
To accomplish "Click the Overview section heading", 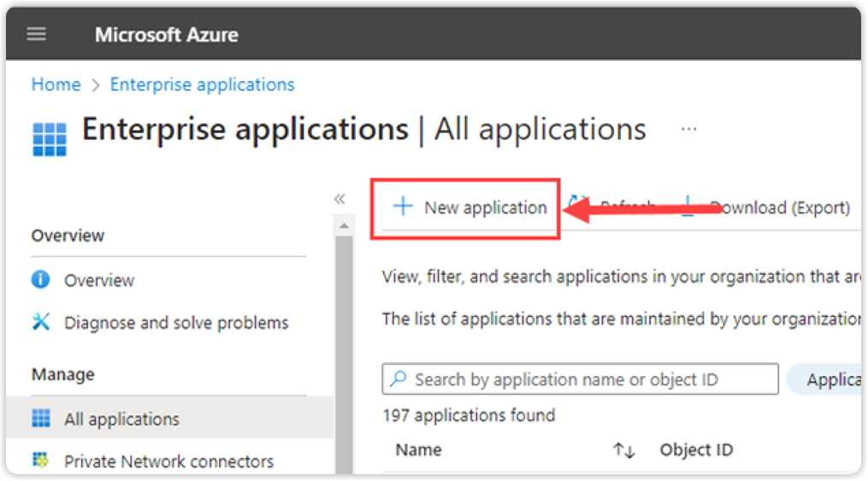I will click(68, 236).
